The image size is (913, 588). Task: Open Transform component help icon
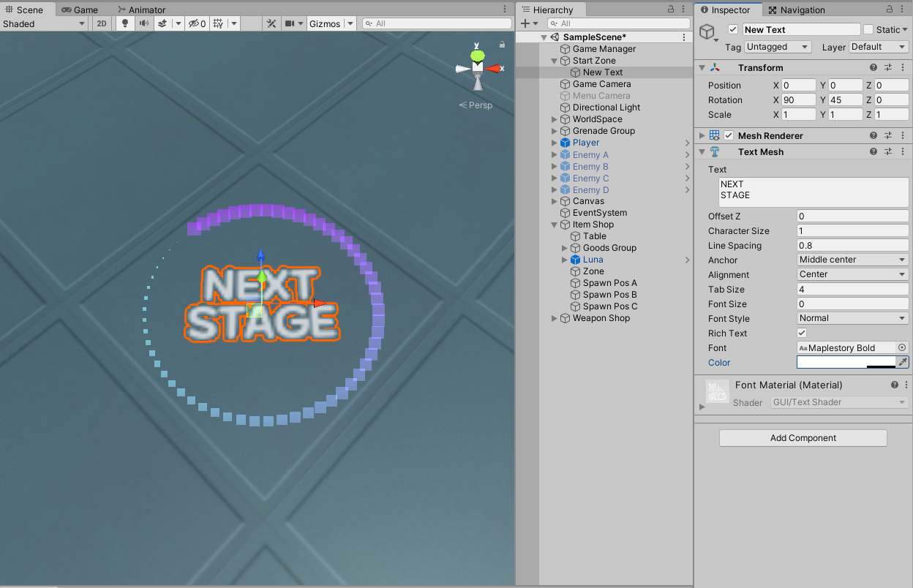(873, 67)
